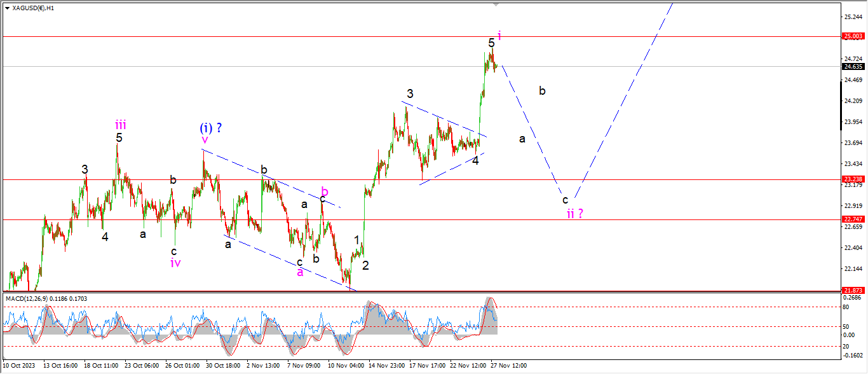Select the 25.003 red price label
868x374 pixels.
tap(852, 37)
